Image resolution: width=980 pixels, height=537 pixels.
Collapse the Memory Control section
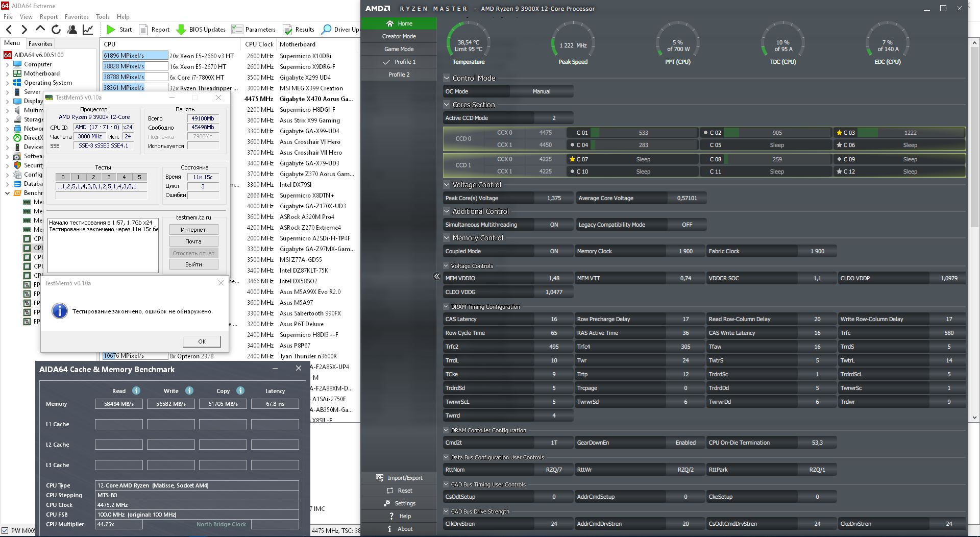[447, 238]
